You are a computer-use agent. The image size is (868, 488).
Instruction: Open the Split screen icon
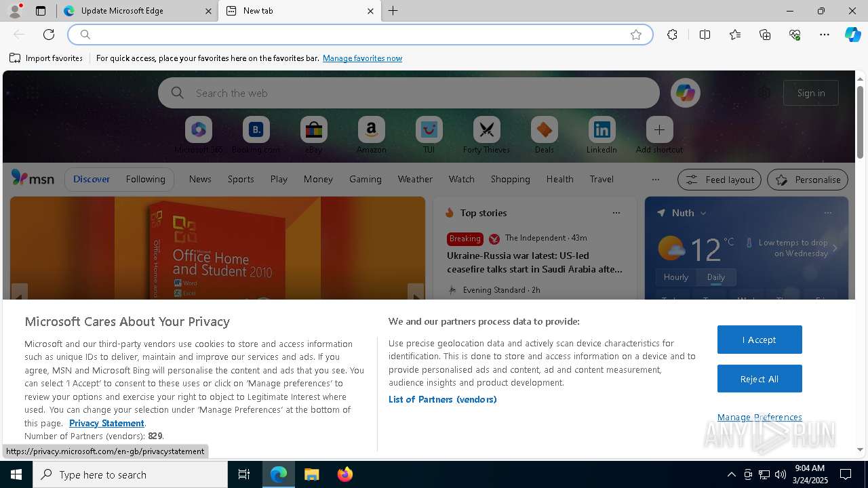coord(705,35)
